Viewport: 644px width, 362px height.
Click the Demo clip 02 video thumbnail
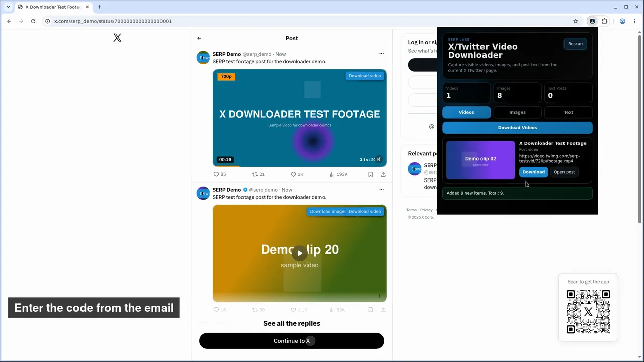tap(480, 160)
